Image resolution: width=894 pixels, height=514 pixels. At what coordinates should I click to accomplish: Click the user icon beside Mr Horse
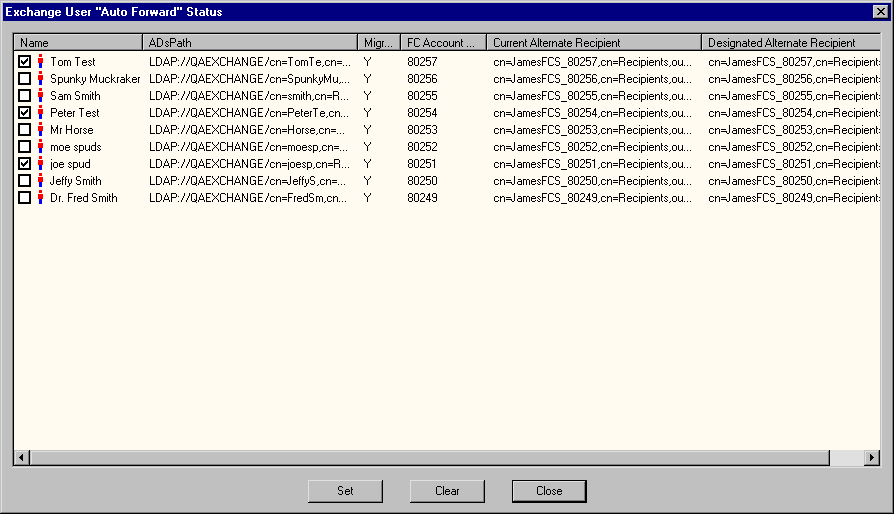pyautogui.click(x=40, y=130)
